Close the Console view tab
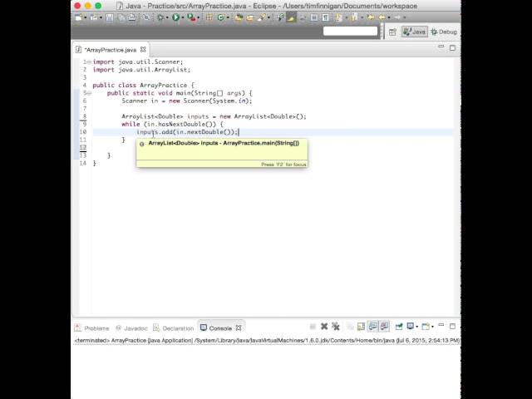Viewport: 532px width, 399px height. coord(239,328)
